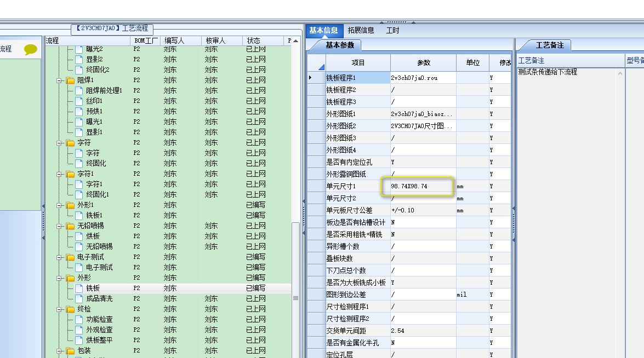644x358 pixels.
Task: Edit the 单元尺寸1 value 98.74X98.74
Action: pos(423,186)
